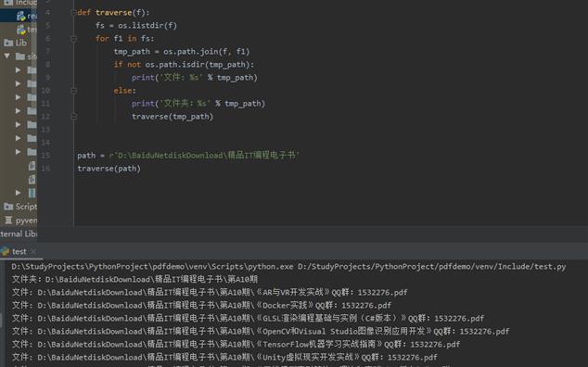588x367 pixels.
Task: Place cursor on 'tmp_path = os.path.join(f, f1)'
Action: pos(182,51)
